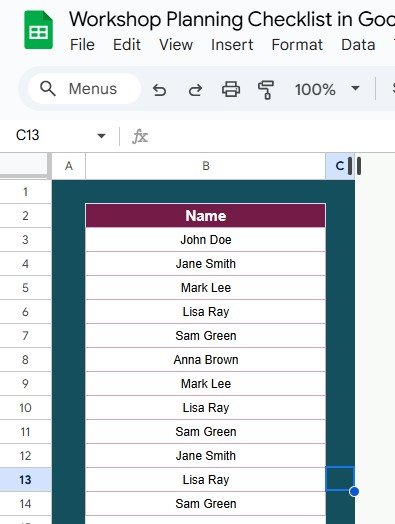Select column C header
The image size is (395, 524).
click(340, 166)
